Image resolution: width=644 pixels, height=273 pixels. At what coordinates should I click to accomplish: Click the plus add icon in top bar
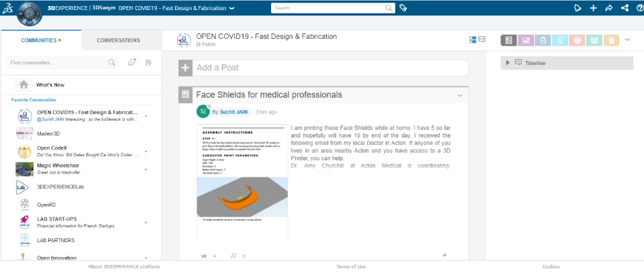593,8
